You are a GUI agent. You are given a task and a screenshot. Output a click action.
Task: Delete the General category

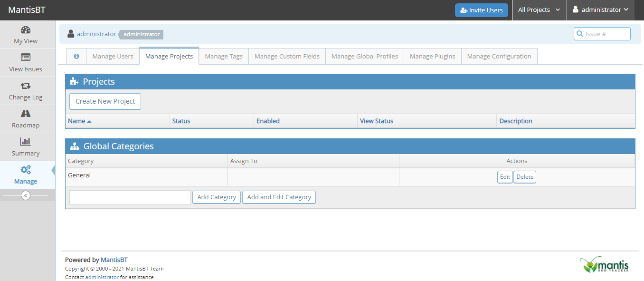pos(525,177)
